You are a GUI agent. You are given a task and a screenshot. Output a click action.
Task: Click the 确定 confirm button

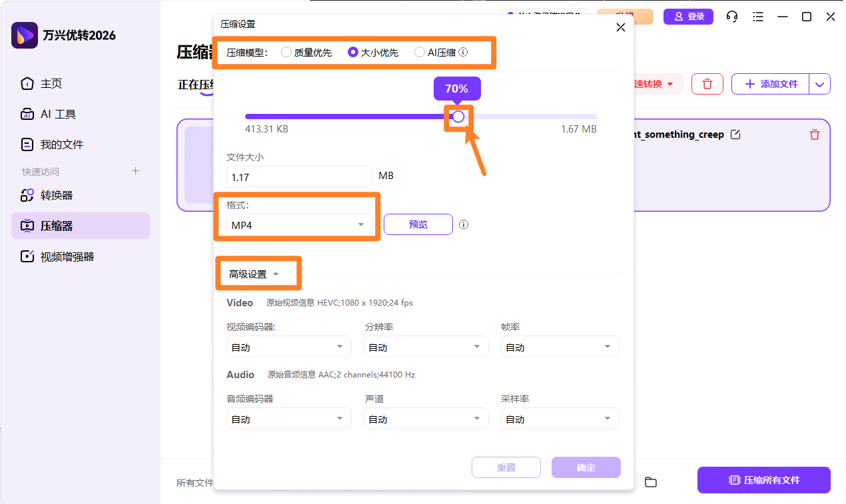586,467
